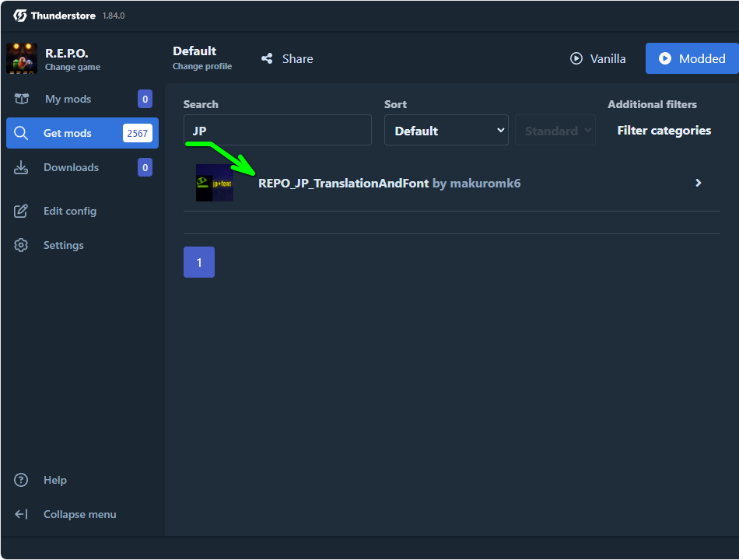Open the My mods section
The width and height of the screenshot is (739, 560).
(82, 99)
